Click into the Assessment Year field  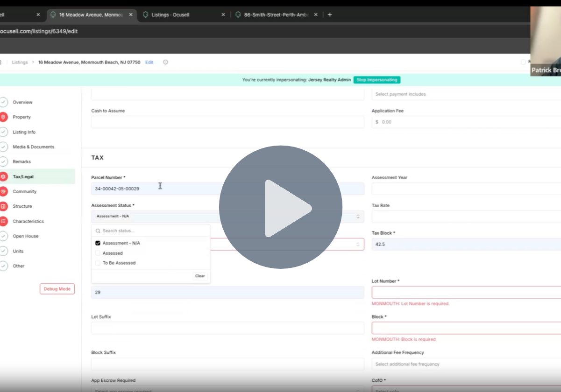[466, 189]
